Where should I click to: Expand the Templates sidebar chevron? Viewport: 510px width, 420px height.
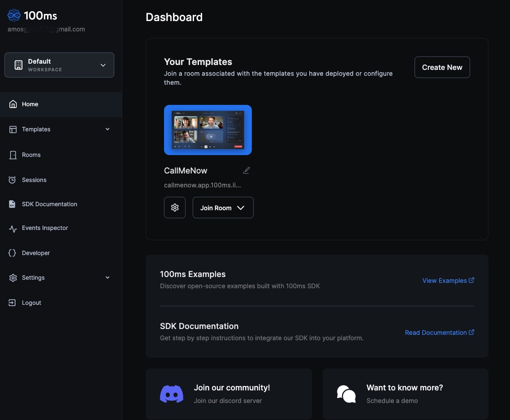(108, 129)
